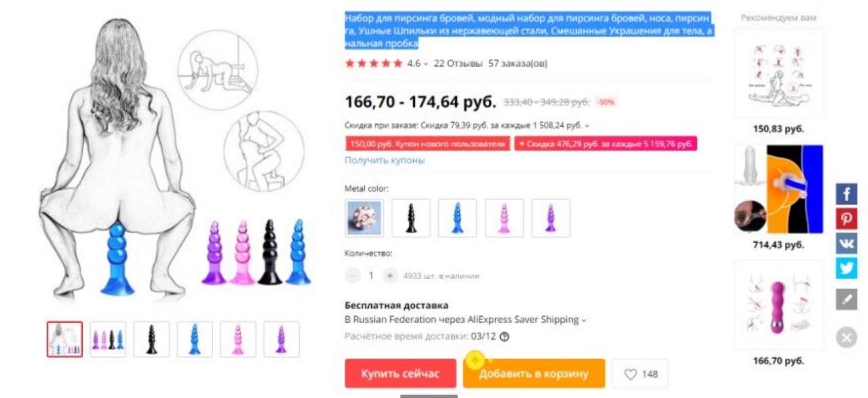The height and width of the screenshot is (398, 868).
Task: Expand the order discount details arrow
Action: click(587, 125)
